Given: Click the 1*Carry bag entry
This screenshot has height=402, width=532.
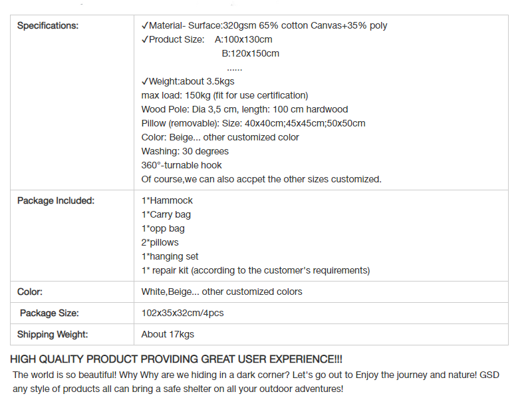Looking at the screenshot, I should pyautogui.click(x=166, y=214).
